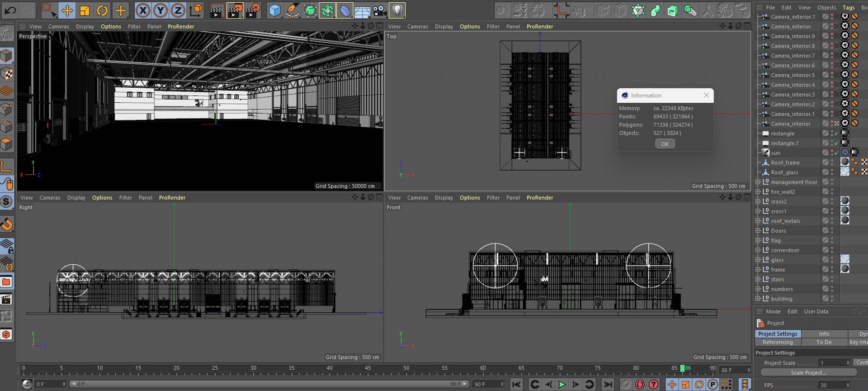Open Objects menu in Object Manager
The height and width of the screenshot is (391, 868).
pyautogui.click(x=826, y=8)
